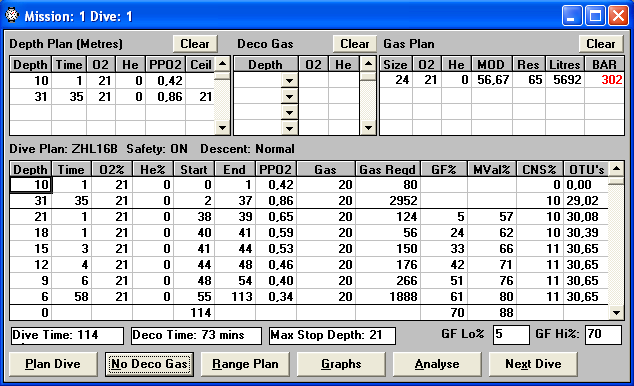Select Litres value 5692
634x386 pixels.
pos(565,80)
